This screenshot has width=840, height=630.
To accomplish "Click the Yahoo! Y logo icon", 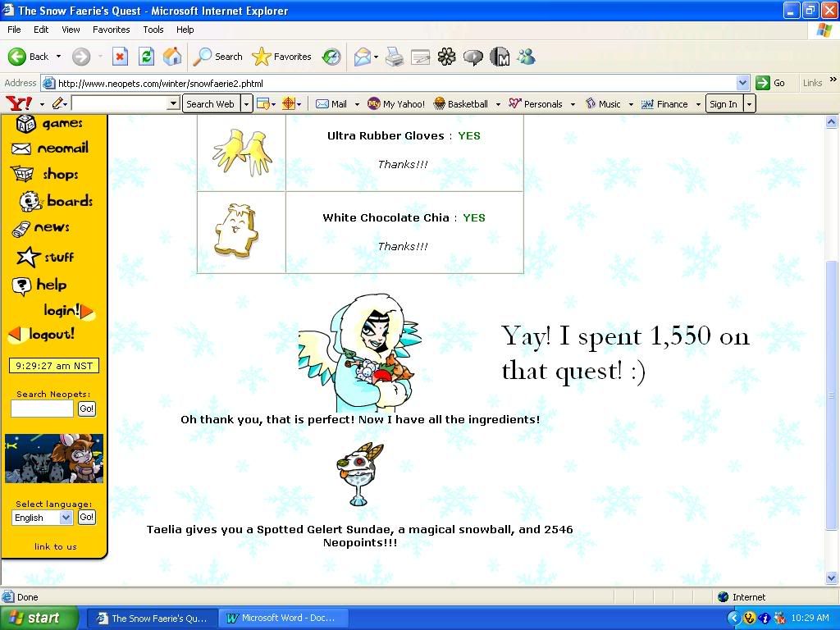I will [19, 103].
